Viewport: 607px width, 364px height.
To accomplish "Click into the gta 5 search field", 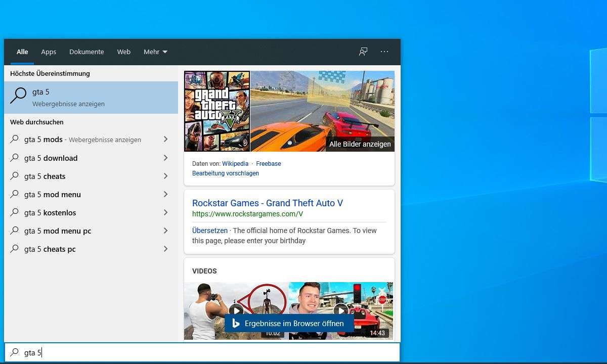I will (202, 352).
